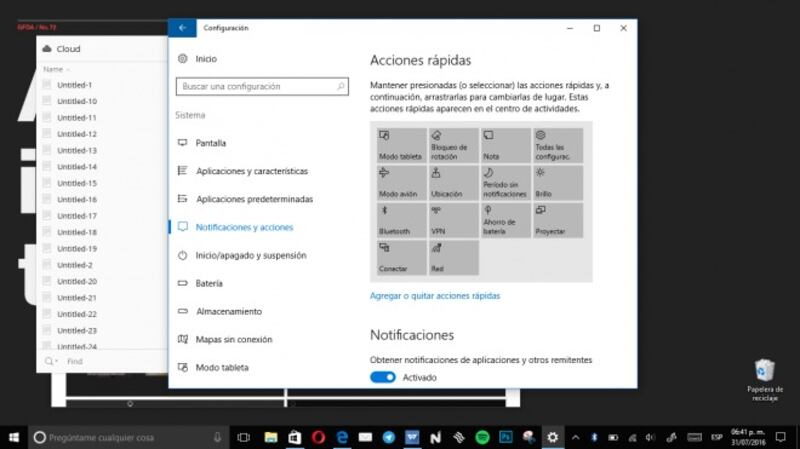This screenshot has width=800, height=449.
Task: Open Pantalla settings section
Action: coord(210,143)
